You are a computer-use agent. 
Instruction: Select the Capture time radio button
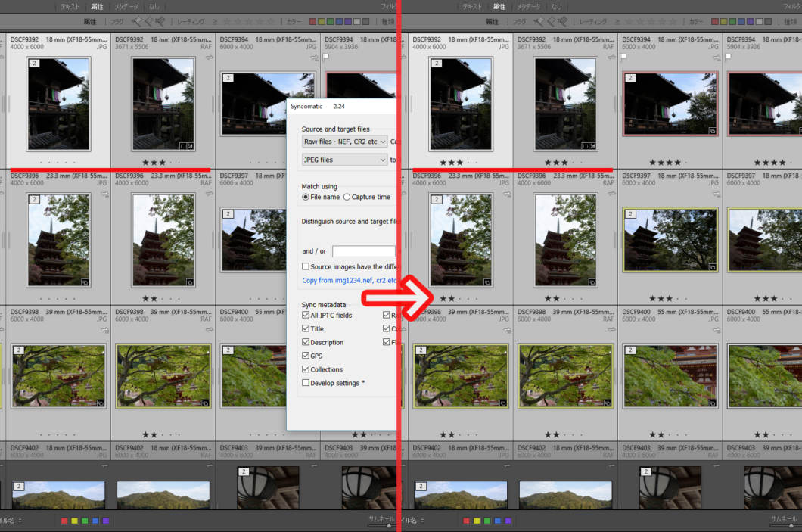pos(347,197)
